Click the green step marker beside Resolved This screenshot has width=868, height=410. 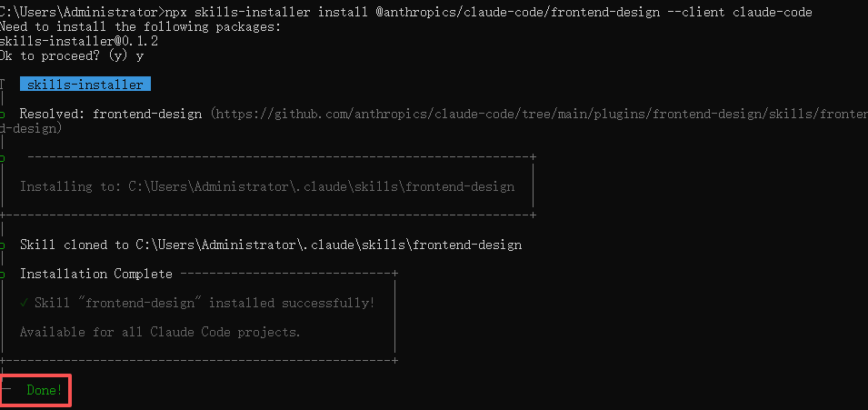[4, 115]
